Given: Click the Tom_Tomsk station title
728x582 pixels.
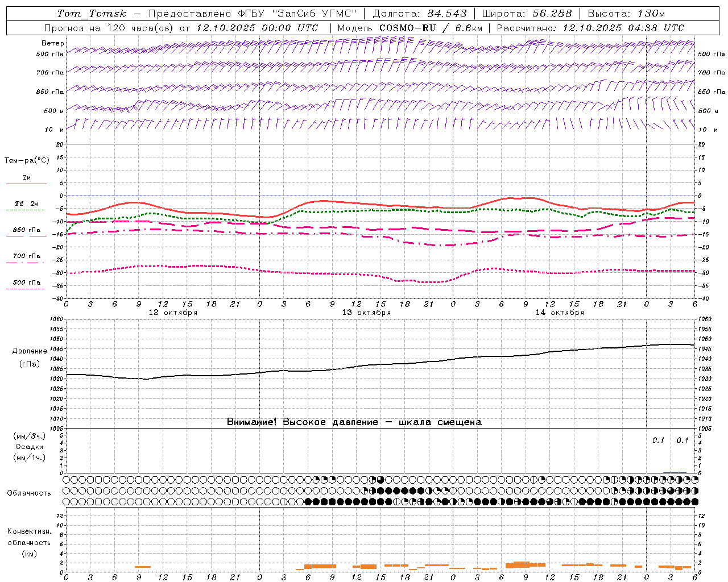Looking at the screenshot, I should point(92,14).
